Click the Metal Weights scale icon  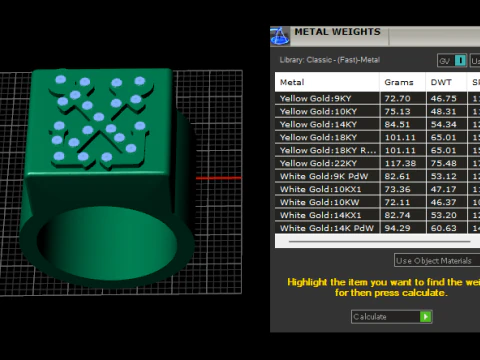(x=279, y=36)
